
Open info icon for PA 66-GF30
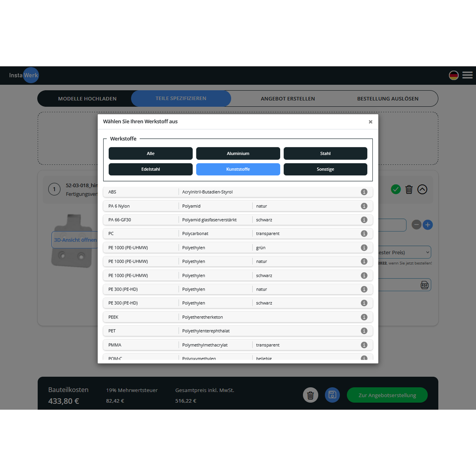pos(364,220)
